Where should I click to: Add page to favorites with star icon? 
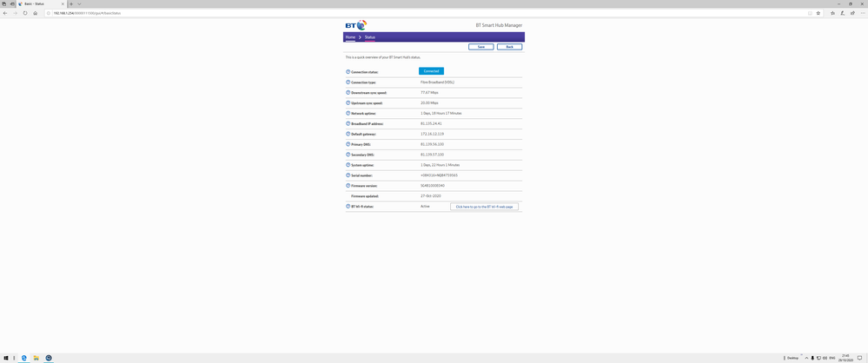[818, 13]
